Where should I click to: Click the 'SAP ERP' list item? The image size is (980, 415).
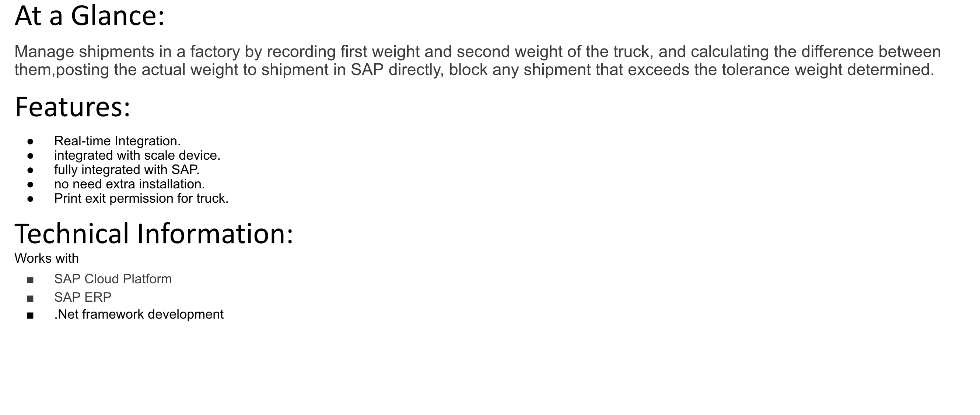(83, 297)
